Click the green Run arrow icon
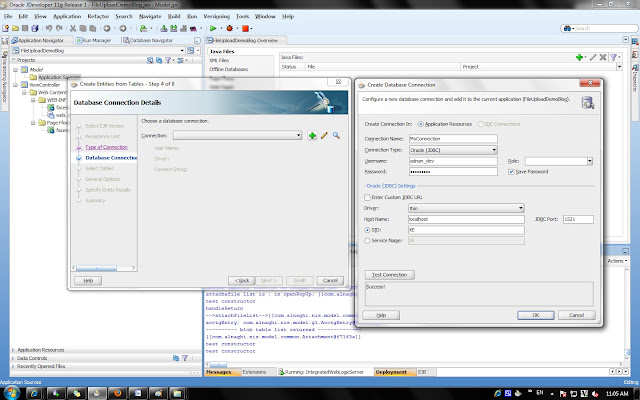640x400 pixels. (x=213, y=28)
